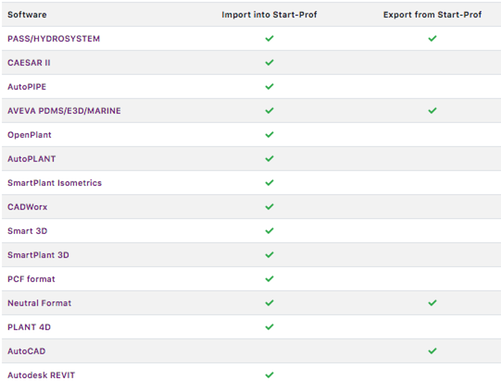
Task: Click AVEVA PDMS/E3D/MARINE import checkmark
Action: click(x=269, y=110)
